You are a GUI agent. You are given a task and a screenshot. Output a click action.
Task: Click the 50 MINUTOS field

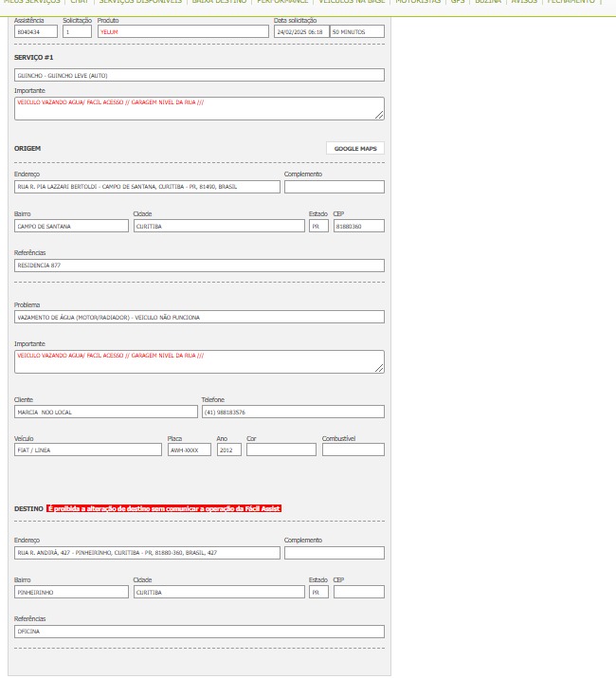356,31
